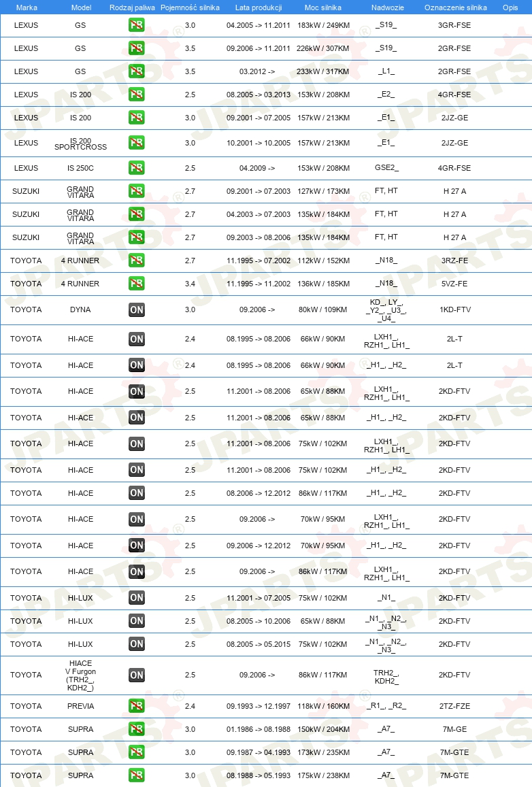Click Pojemność silnika column header
The height and width of the screenshot is (787, 532).
[190, 7]
